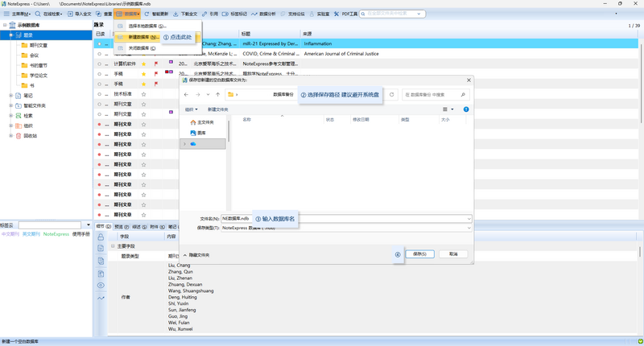
Task: Open the 下载全文 download tool
Action: (185, 14)
